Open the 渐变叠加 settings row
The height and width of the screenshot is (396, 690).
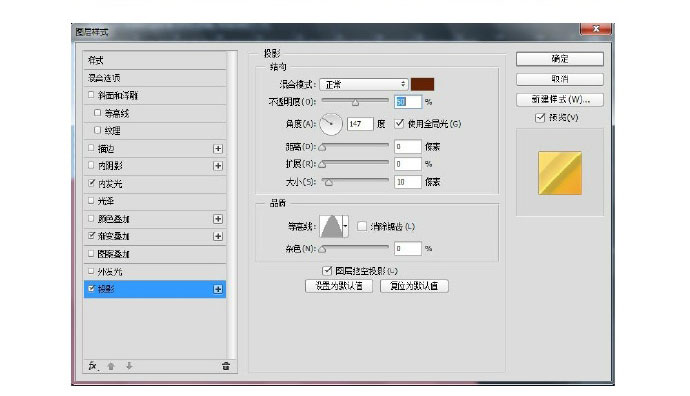click(x=155, y=236)
